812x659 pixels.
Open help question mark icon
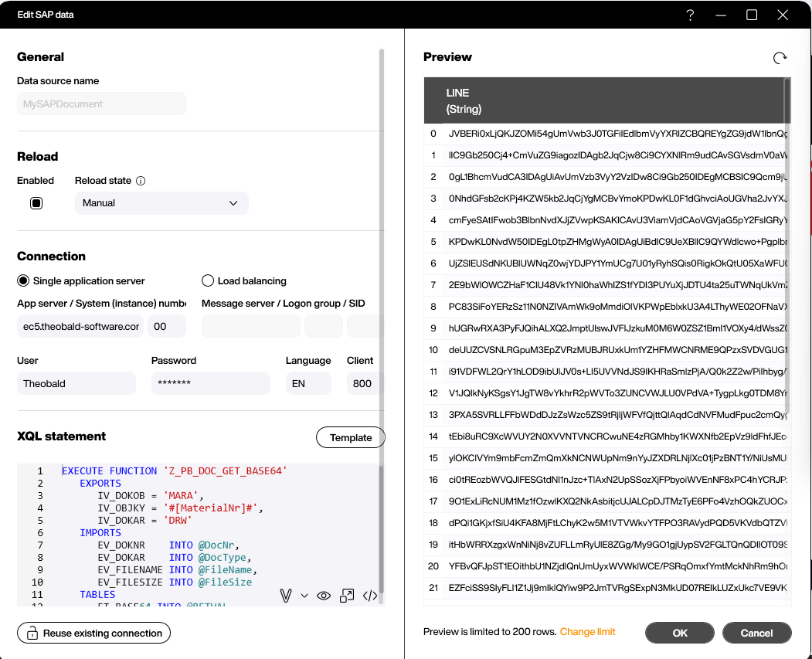pos(690,15)
